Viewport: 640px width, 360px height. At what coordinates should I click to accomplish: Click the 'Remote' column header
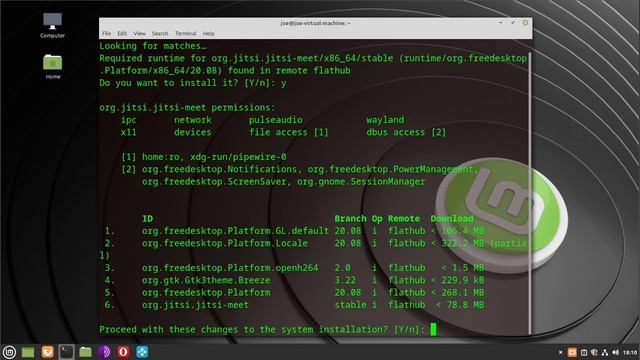(404, 219)
